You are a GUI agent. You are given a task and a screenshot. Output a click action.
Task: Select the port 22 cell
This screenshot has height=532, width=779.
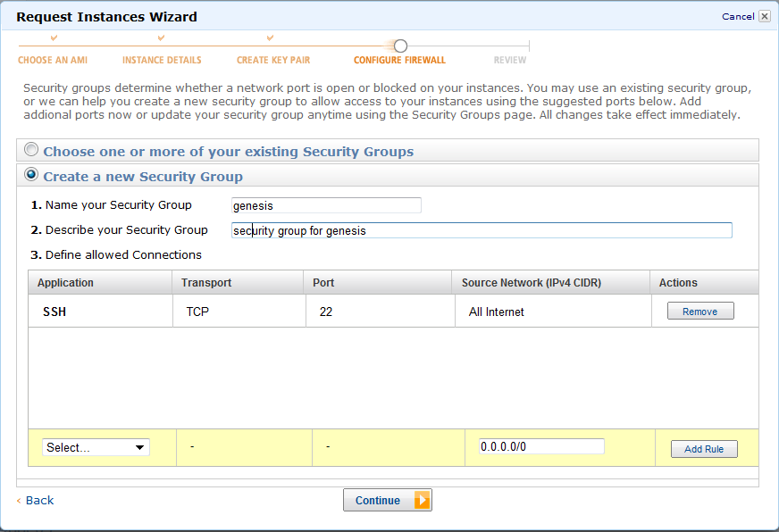tap(381, 312)
